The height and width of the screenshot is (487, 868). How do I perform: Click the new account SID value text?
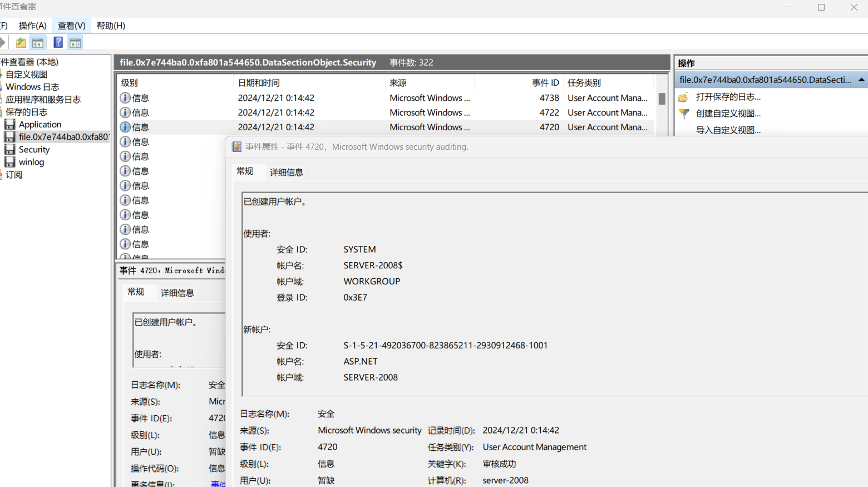pyautogui.click(x=445, y=346)
